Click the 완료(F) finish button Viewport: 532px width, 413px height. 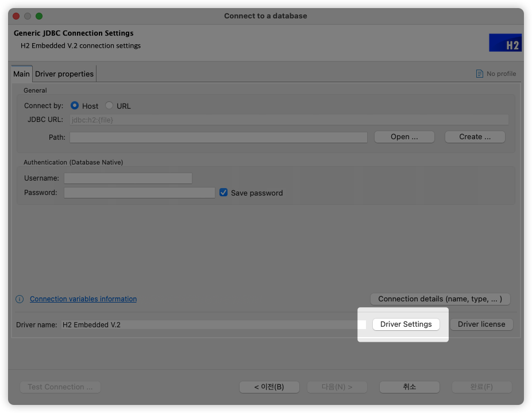click(x=481, y=387)
